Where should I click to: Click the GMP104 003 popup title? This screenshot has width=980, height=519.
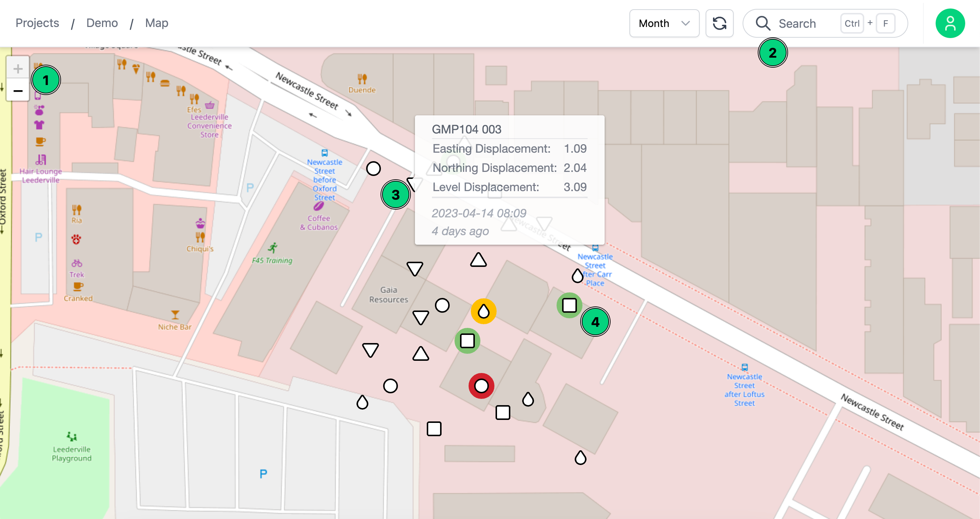467,129
